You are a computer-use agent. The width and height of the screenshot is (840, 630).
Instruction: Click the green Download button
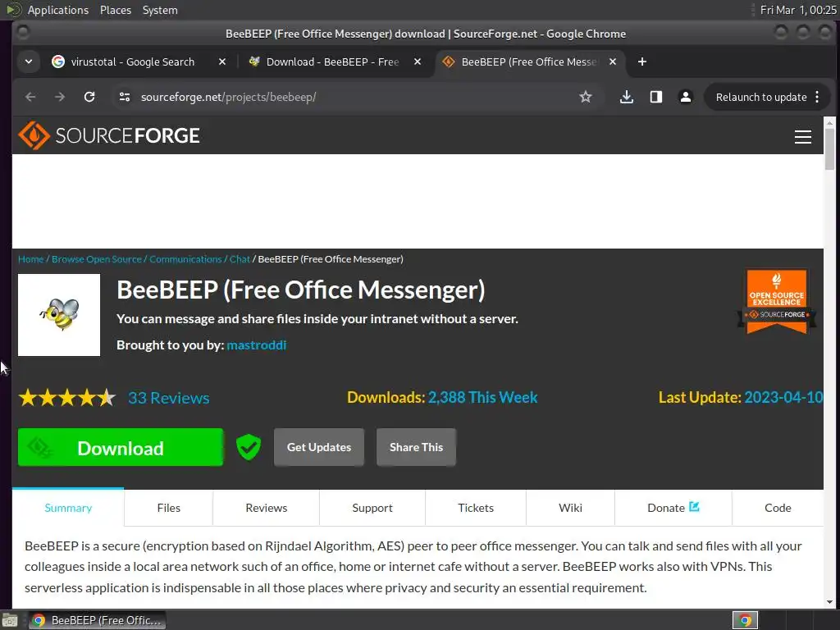tap(121, 447)
